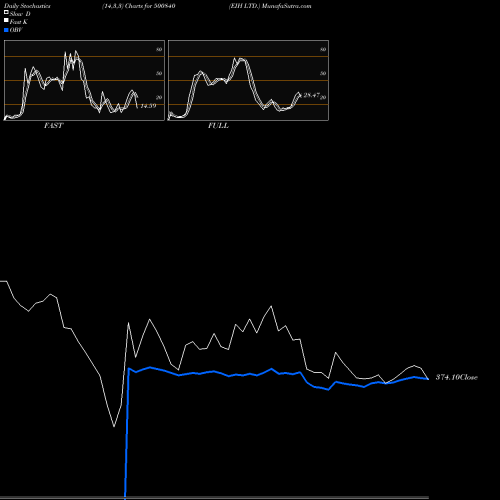Click the 50 level label in FAST chart
This screenshot has height=500, width=500.
coord(159,73)
